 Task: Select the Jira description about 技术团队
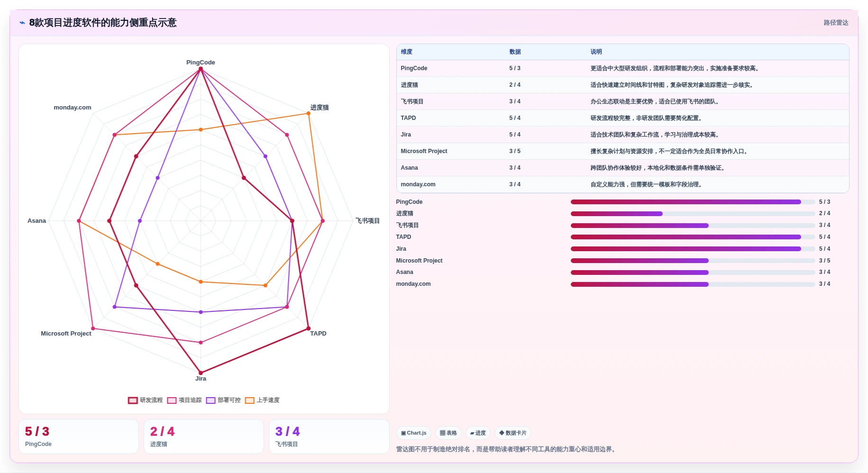point(655,135)
